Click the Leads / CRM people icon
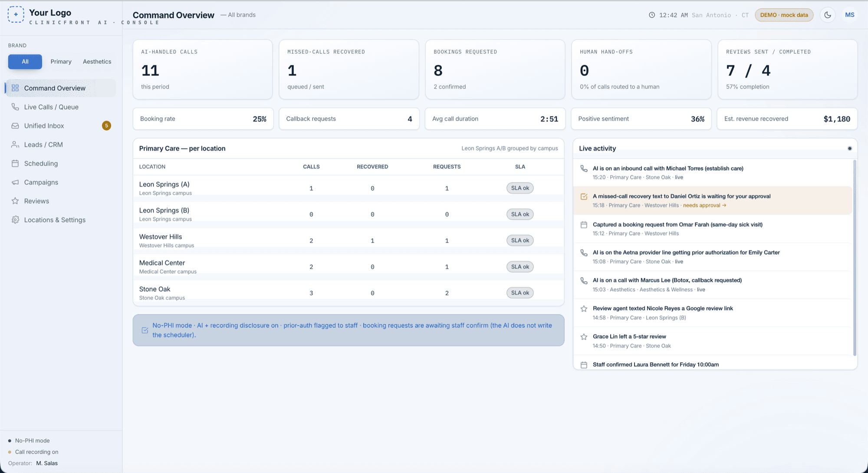Viewport: 868px width, 473px height. pos(15,145)
